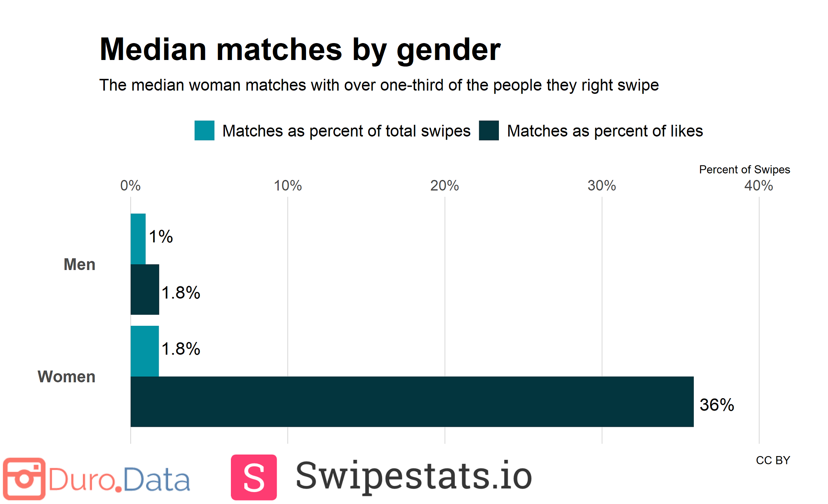Screen dimensions: 828x504
Task: Click the Duro.Data camera logo icon
Action: 24,478
